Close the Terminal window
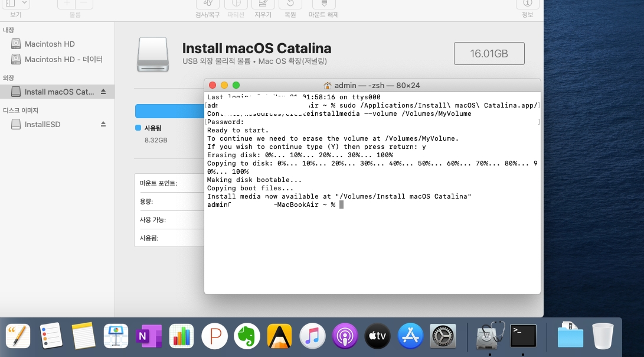Viewport: 644px width, 357px height. (213, 85)
